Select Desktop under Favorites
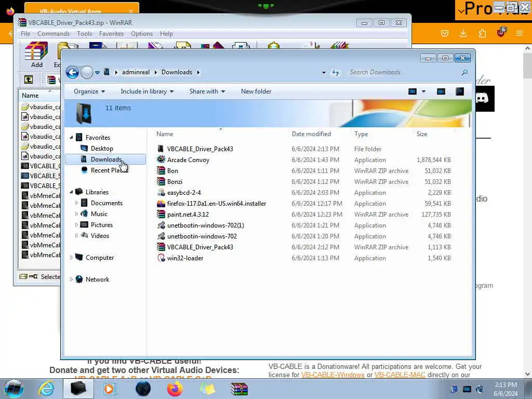The height and width of the screenshot is (399, 532). tap(102, 149)
